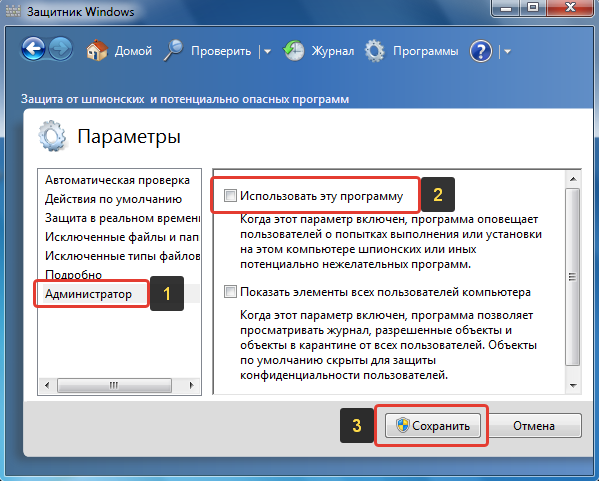
Task: Select 'Исключенные файлы и папки' item
Action: point(122,237)
